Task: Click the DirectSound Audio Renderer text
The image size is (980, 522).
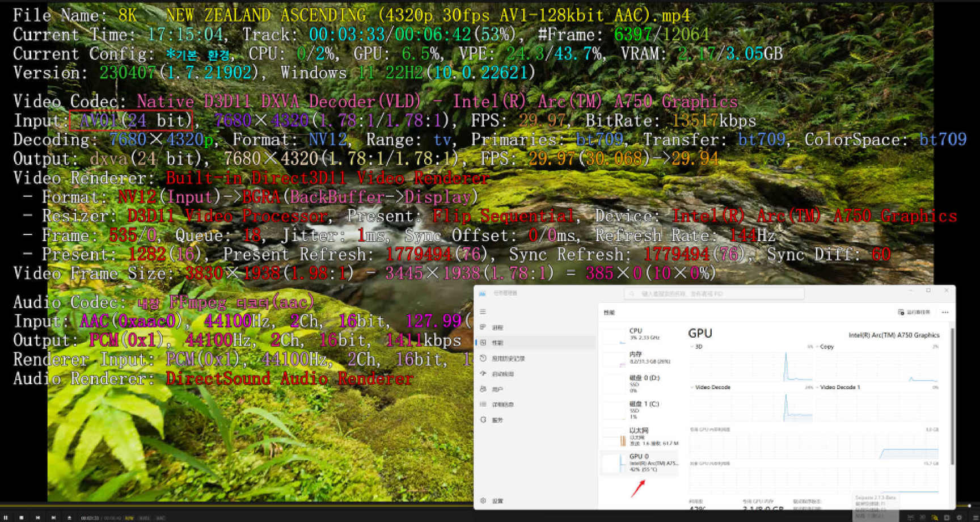Action: coord(290,378)
